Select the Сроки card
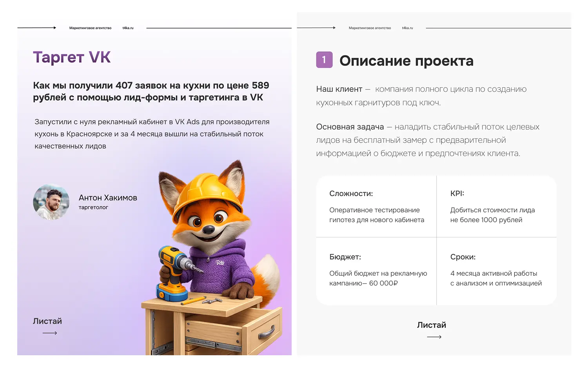 (497, 271)
